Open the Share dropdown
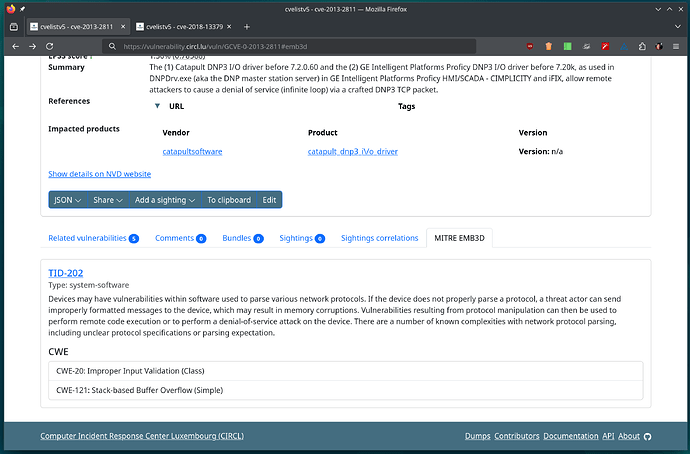The image size is (690, 454). [108, 200]
